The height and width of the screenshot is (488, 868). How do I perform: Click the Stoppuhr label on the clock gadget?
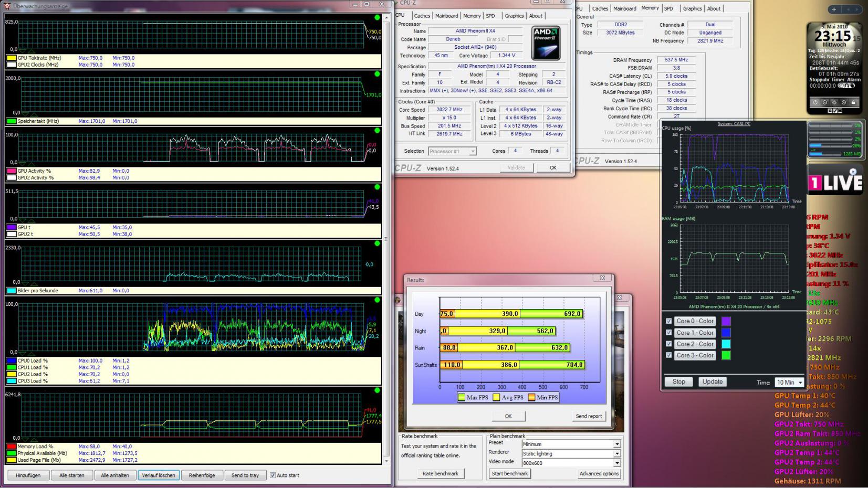819,80
